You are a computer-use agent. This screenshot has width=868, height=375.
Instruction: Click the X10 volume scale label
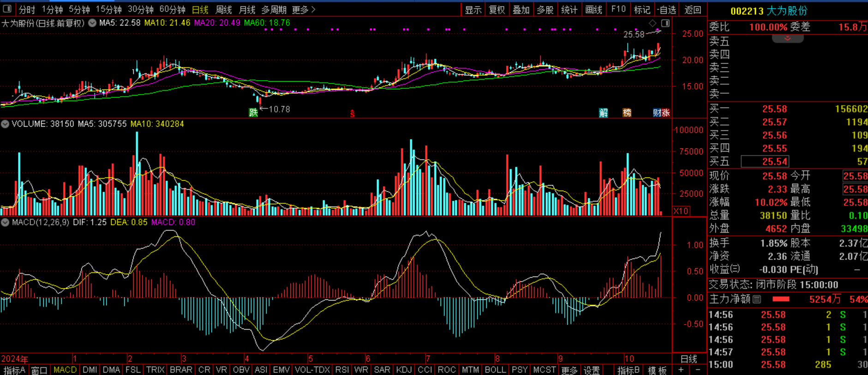tap(681, 211)
